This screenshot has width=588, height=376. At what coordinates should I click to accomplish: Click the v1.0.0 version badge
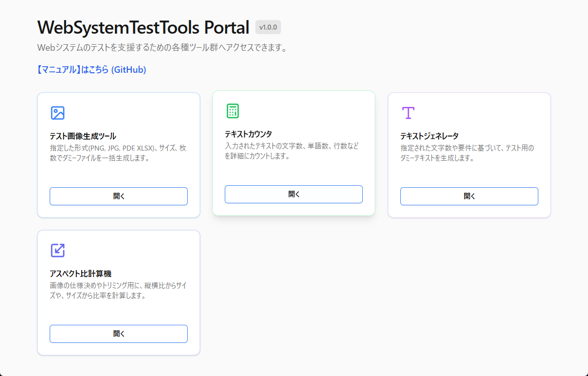point(268,27)
